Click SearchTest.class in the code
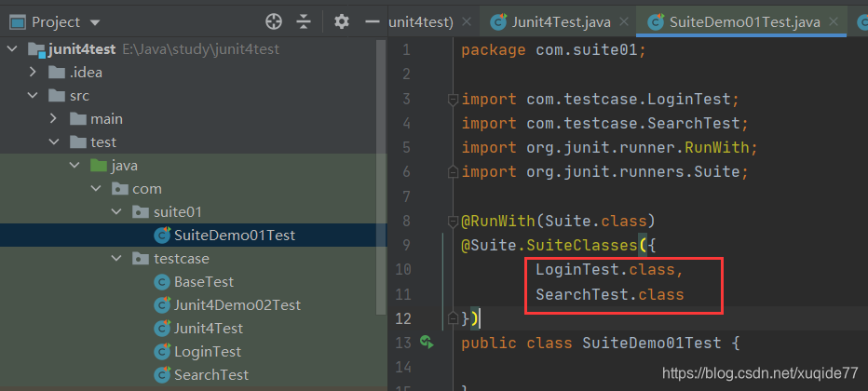This screenshot has width=868, height=391. (x=609, y=294)
